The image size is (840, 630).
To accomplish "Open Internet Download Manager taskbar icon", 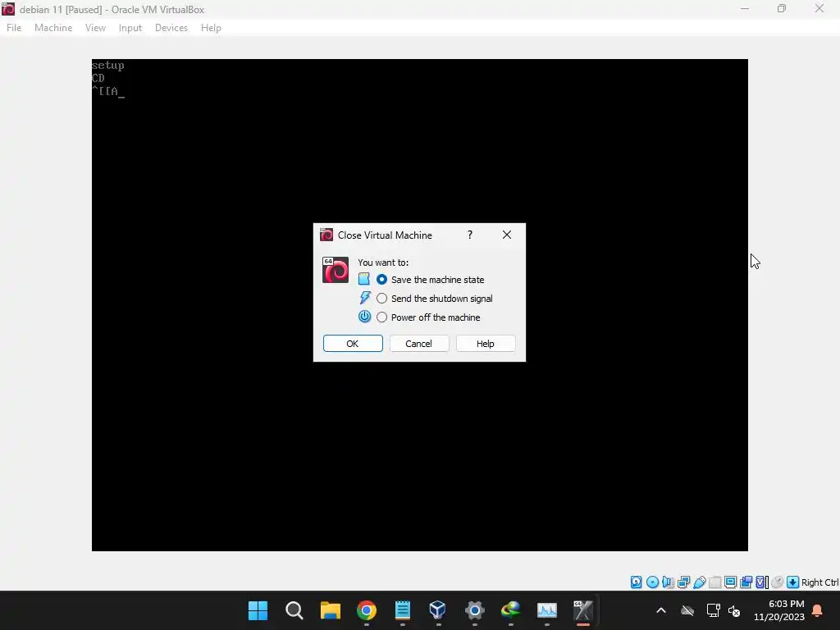I will pyautogui.click(x=510, y=610).
